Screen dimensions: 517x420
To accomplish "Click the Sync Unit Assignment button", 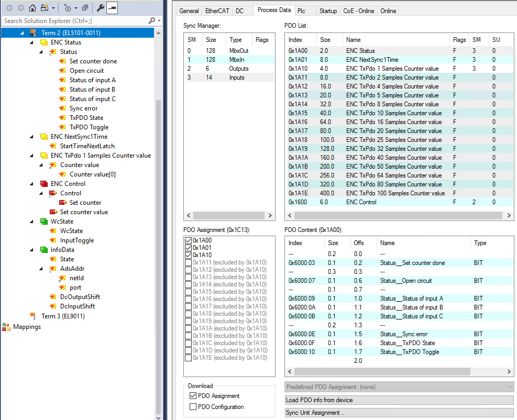I will pyautogui.click(x=399, y=413).
